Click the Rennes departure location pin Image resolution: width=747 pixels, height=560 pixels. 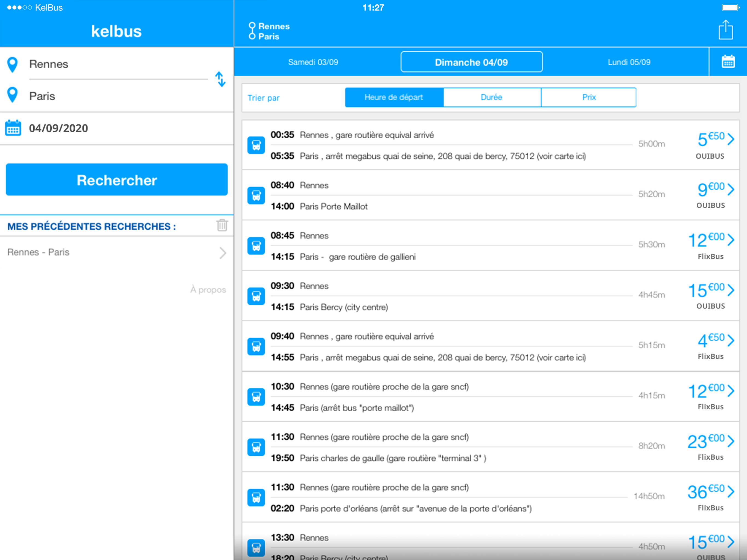13,65
